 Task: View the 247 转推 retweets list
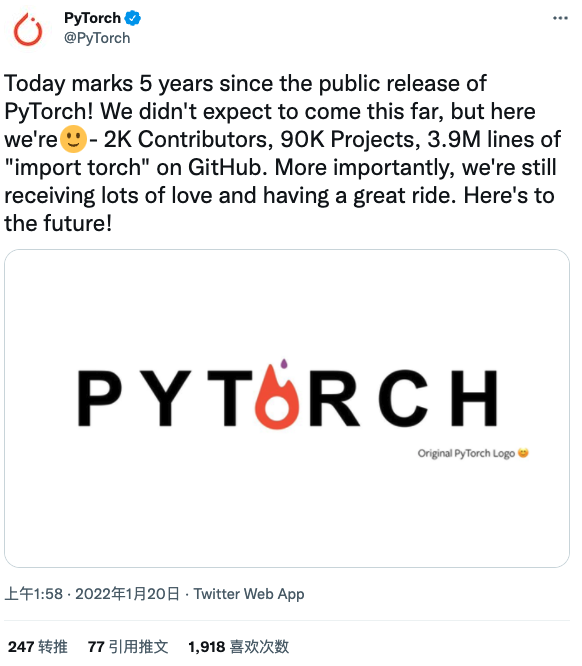[x=38, y=646]
